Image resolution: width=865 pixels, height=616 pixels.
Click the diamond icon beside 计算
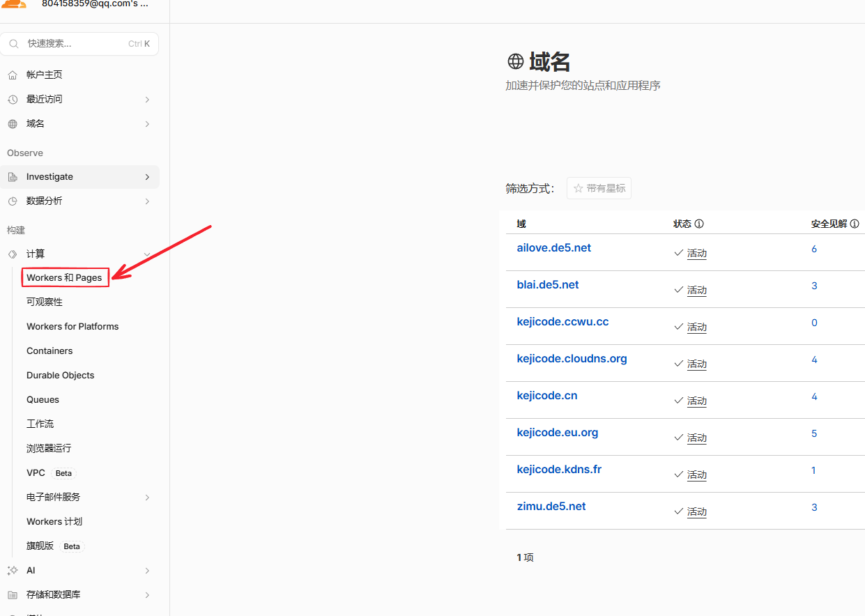[13, 254]
